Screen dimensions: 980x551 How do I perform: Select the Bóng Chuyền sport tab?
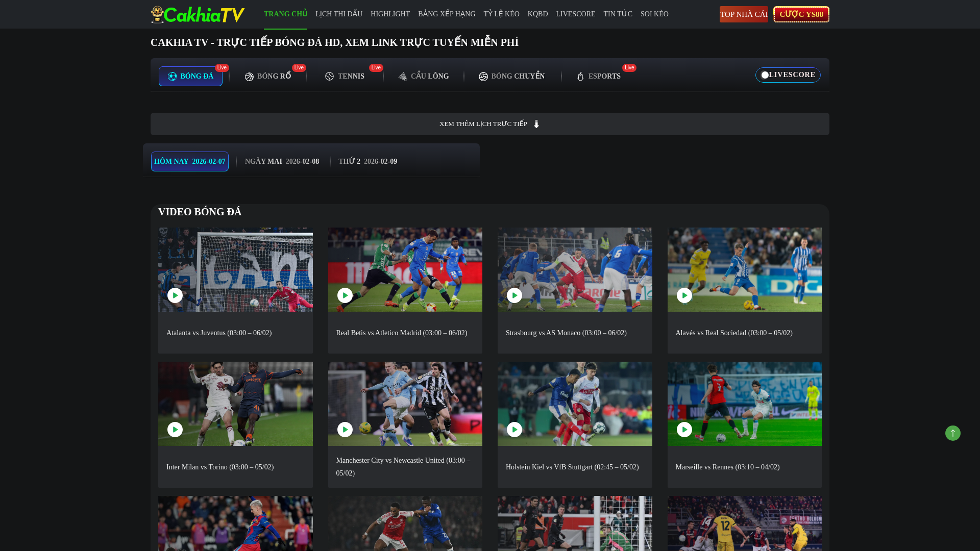(x=512, y=76)
